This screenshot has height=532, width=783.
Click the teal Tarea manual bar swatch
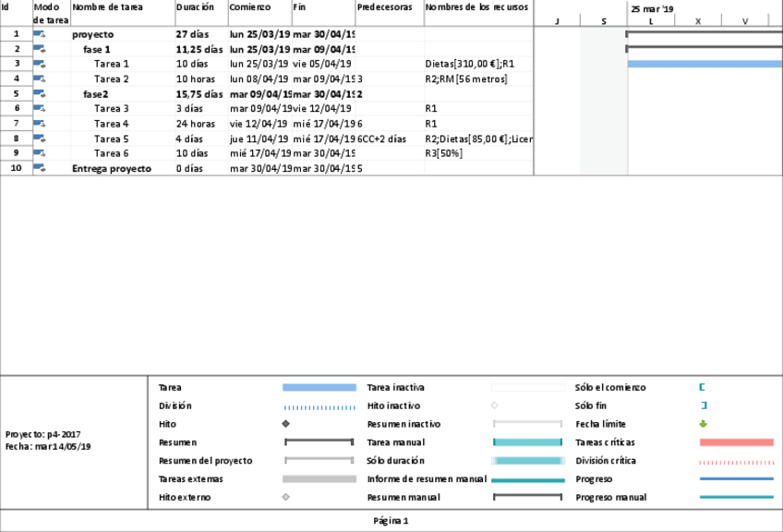tap(527, 442)
